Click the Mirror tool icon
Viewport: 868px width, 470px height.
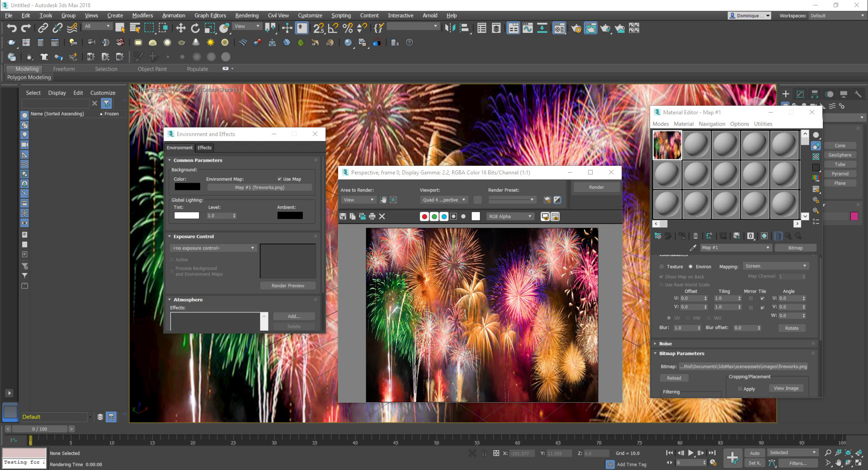tap(450, 28)
